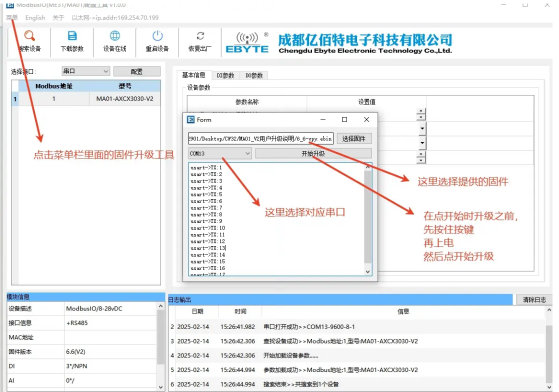
Task: Select device row MA01-AXCX3030-V2
Action: point(86,99)
